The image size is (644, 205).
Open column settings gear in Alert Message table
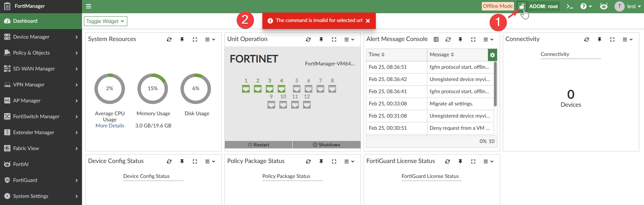492,55
